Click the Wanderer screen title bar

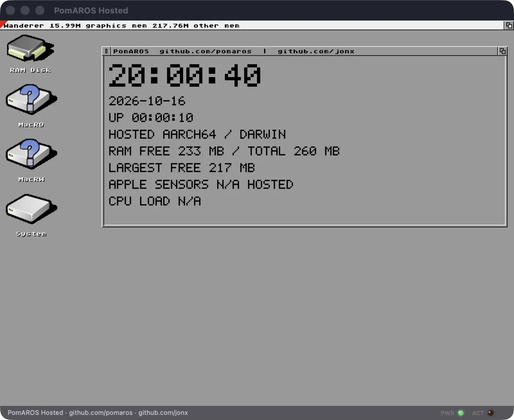(252, 25)
